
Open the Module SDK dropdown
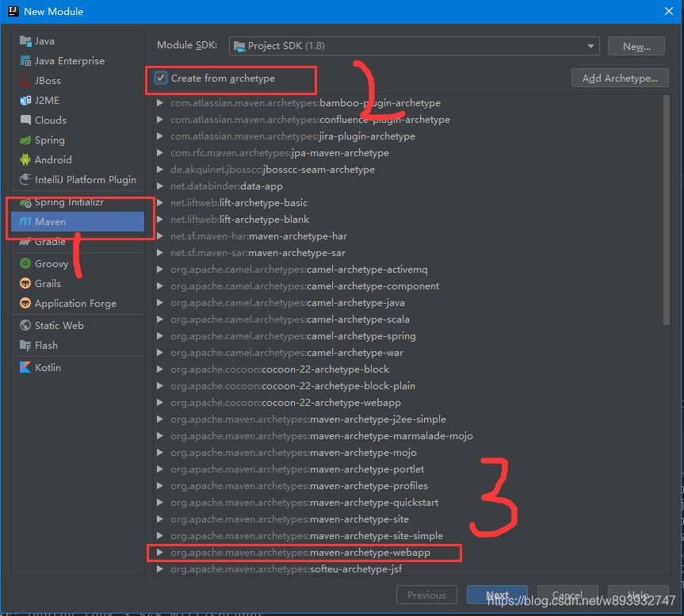coord(590,46)
